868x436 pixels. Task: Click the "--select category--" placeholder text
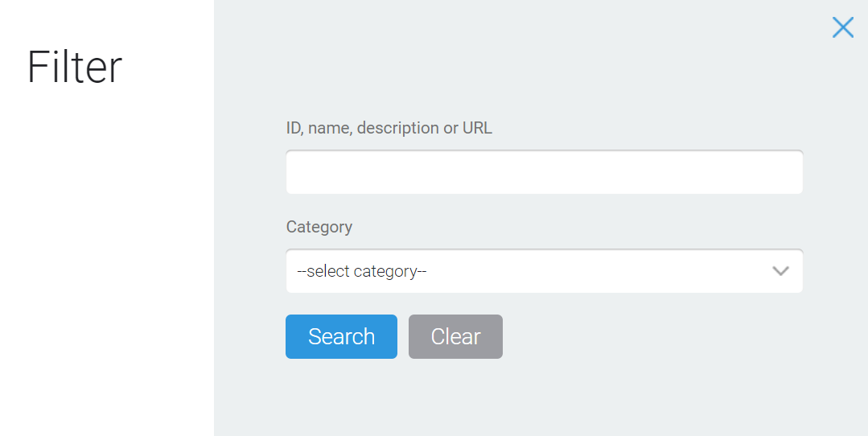pos(361,271)
